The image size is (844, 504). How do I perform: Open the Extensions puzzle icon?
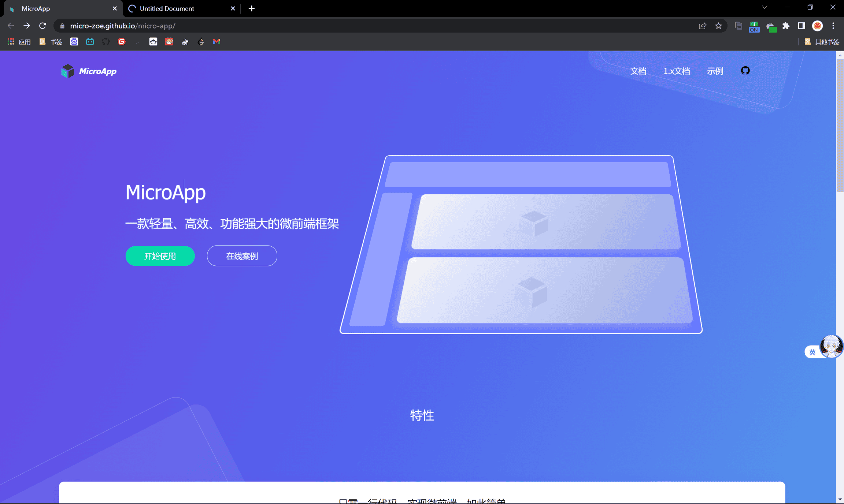click(786, 26)
